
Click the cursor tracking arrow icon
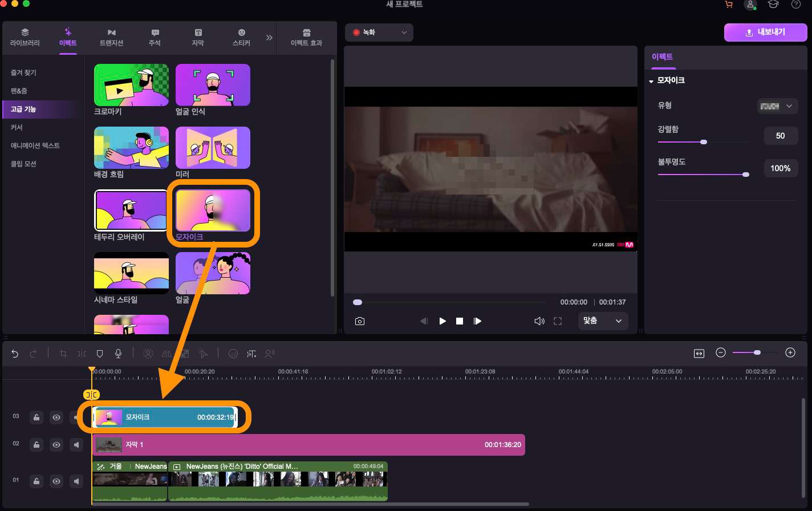(203, 354)
